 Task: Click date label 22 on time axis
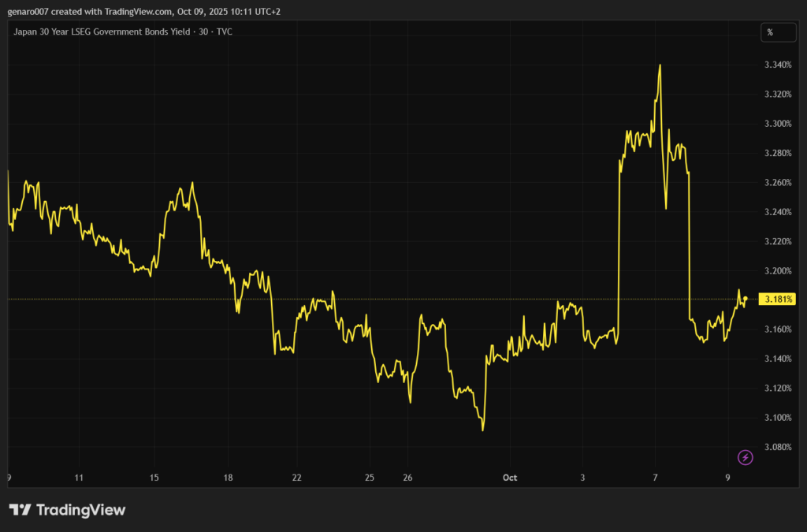[x=296, y=478]
